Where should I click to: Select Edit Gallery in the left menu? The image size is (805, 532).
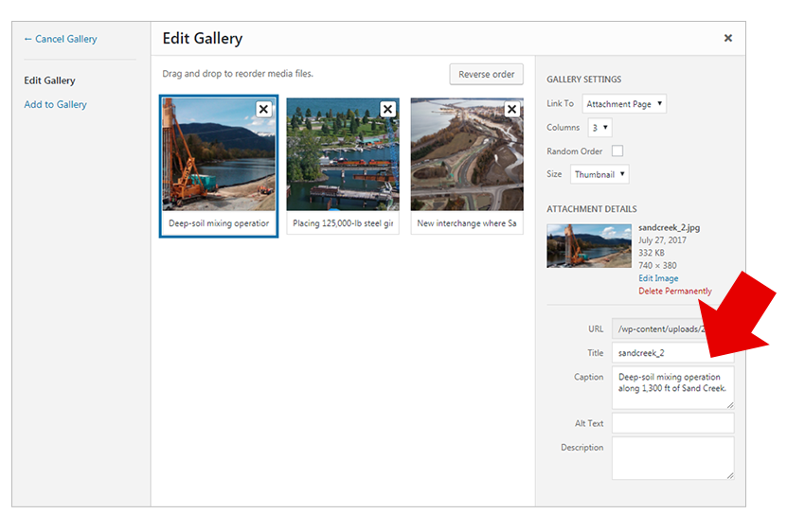tap(49, 80)
